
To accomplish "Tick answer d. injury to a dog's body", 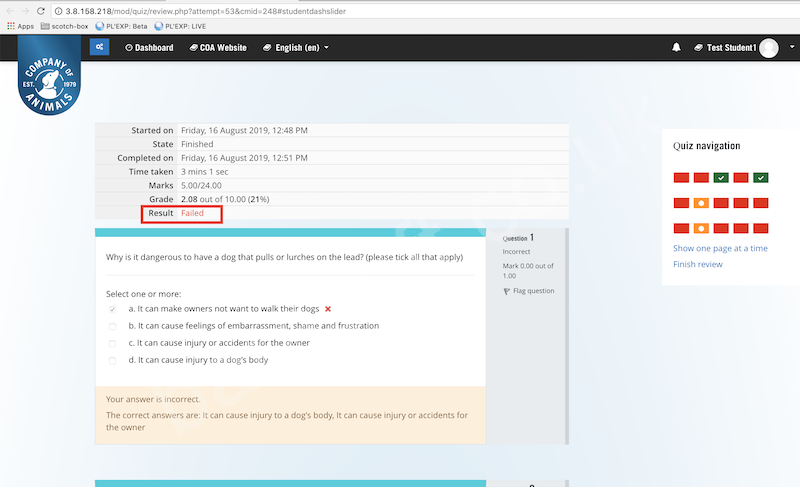I will pyautogui.click(x=112, y=361).
